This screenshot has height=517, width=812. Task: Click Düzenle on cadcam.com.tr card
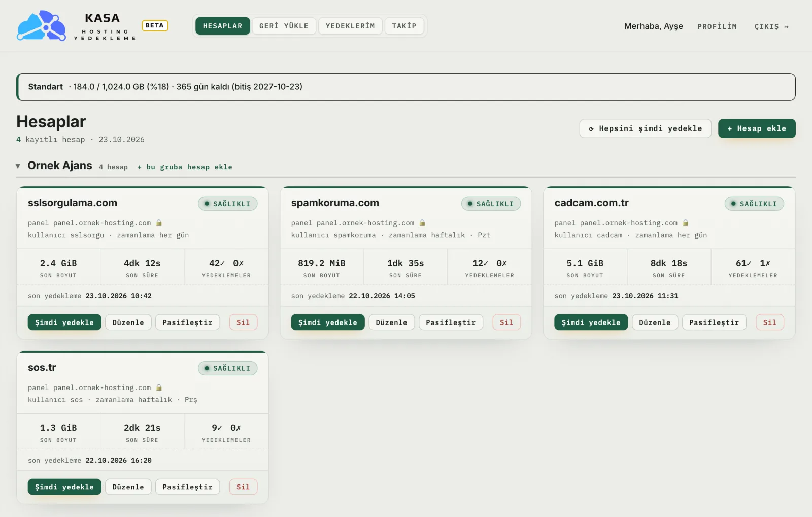click(655, 322)
